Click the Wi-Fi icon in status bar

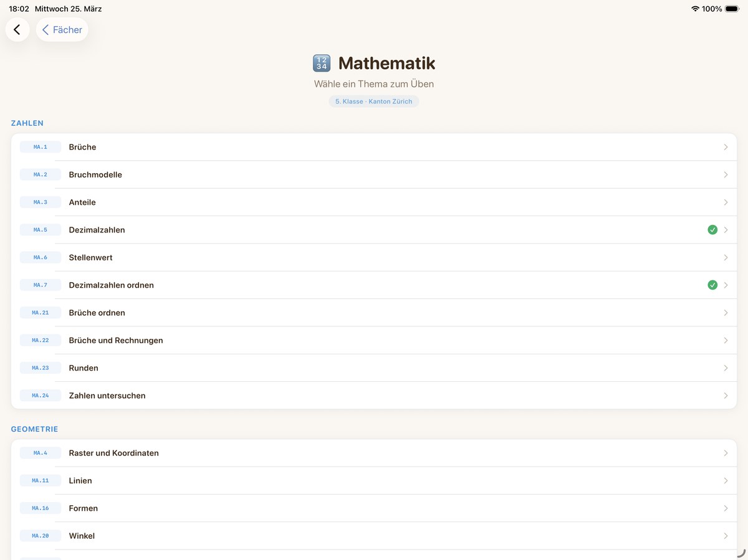(x=695, y=9)
